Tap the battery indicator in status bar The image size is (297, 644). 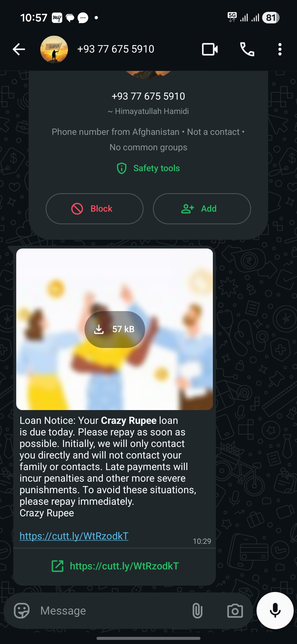(271, 18)
